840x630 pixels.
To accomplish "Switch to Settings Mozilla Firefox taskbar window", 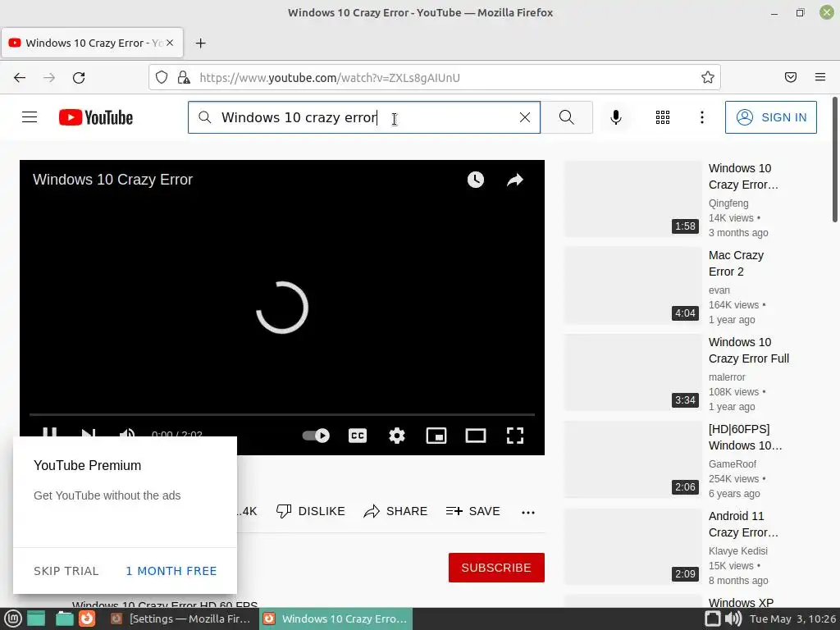I will [x=180, y=619].
